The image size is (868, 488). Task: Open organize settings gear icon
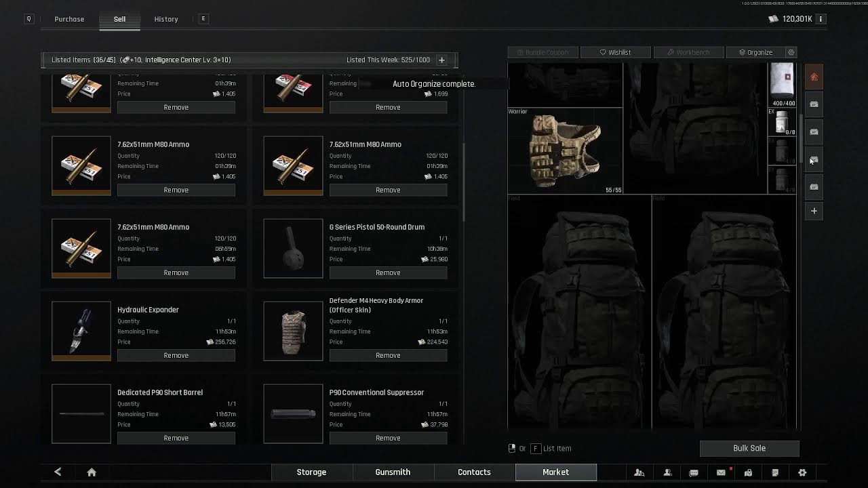791,52
